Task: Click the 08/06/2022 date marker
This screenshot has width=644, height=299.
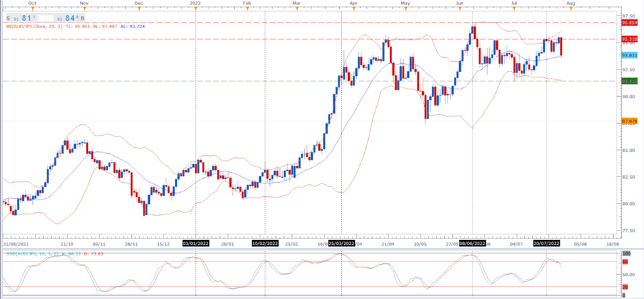Action: pyautogui.click(x=472, y=244)
